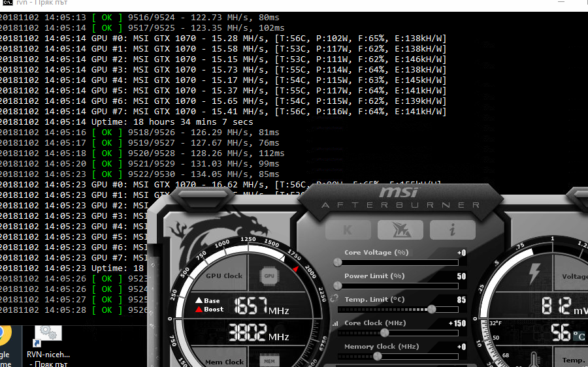Image resolution: width=588 pixels, height=367 pixels.
Task: Click the Core Clock value field showing +150
Action: [x=457, y=323]
